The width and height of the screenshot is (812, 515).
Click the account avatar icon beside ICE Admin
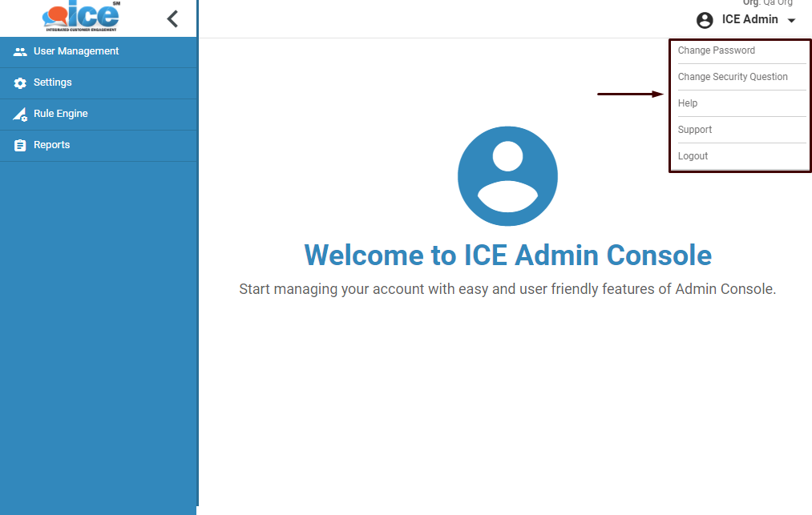(705, 20)
